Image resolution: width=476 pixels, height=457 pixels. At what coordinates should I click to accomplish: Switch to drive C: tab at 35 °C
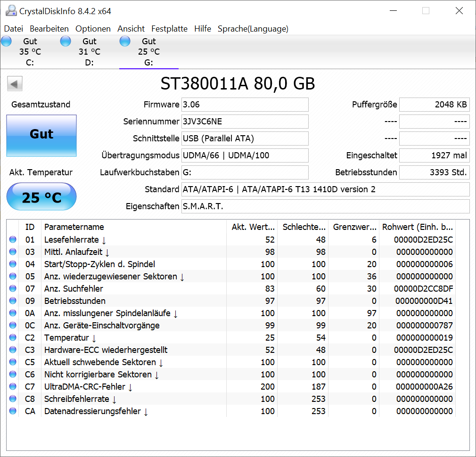coord(30,52)
